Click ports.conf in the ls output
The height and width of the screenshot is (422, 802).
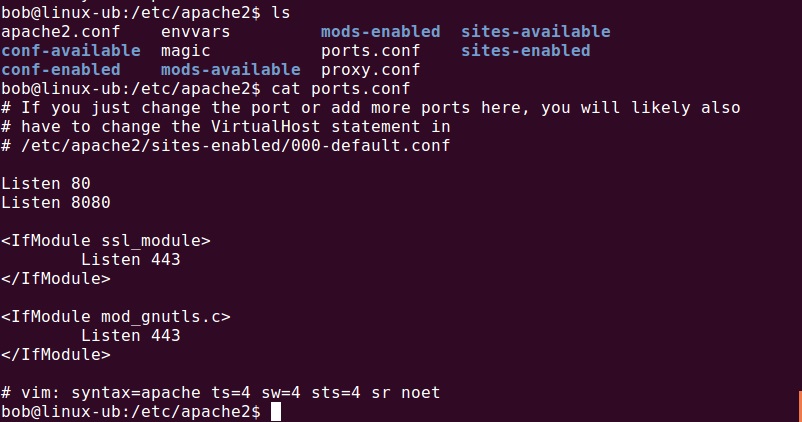tap(370, 51)
